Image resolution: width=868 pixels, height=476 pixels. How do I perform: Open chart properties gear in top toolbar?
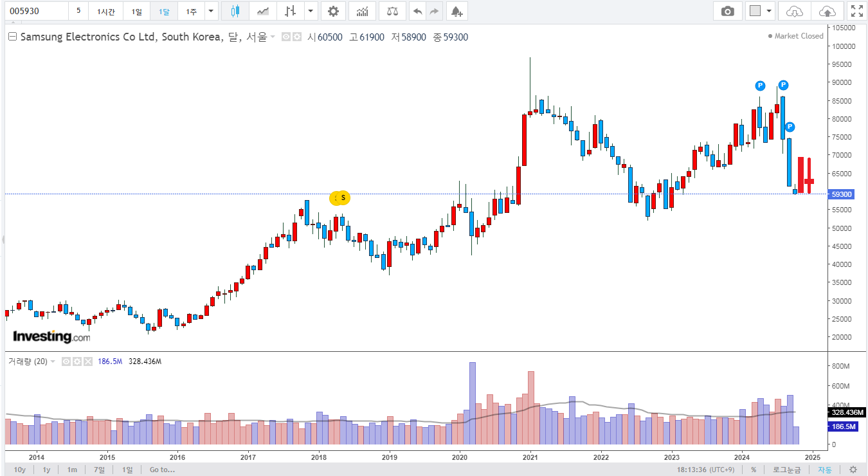[333, 11]
